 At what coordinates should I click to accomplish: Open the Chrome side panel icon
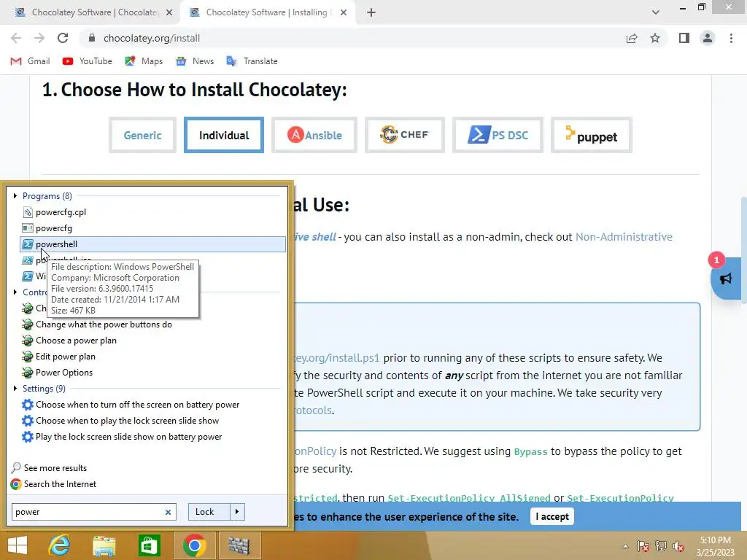[x=684, y=38]
